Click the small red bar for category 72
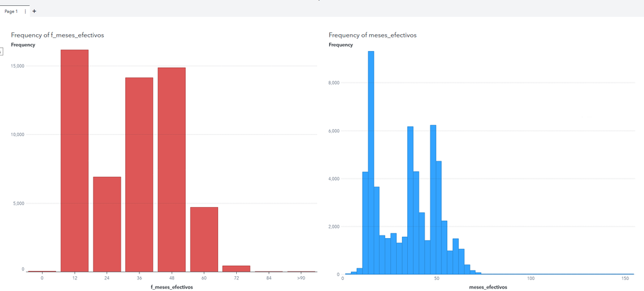644x291 pixels. point(236,268)
